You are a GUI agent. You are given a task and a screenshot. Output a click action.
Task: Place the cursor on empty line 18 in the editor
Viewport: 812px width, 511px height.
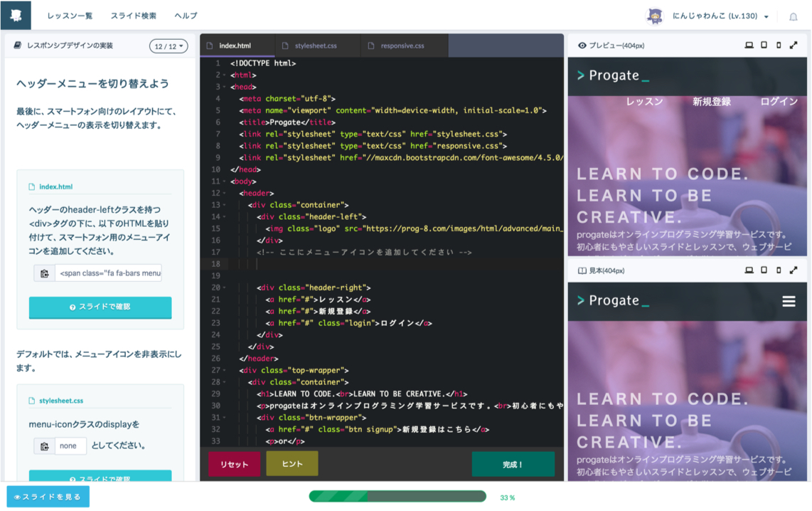397,264
